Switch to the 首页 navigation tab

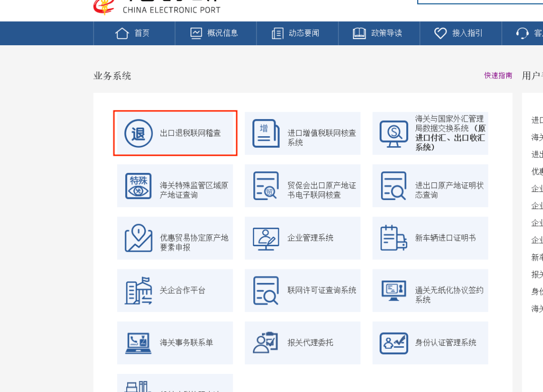point(134,33)
